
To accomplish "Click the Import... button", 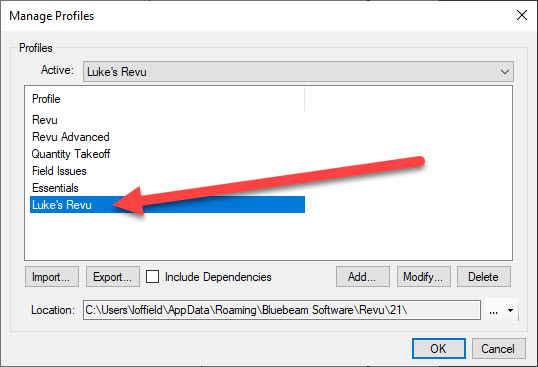I will [52, 276].
